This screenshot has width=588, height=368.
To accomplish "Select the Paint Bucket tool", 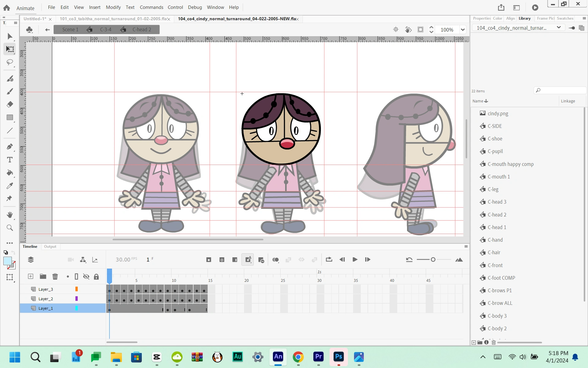I will pos(10,173).
